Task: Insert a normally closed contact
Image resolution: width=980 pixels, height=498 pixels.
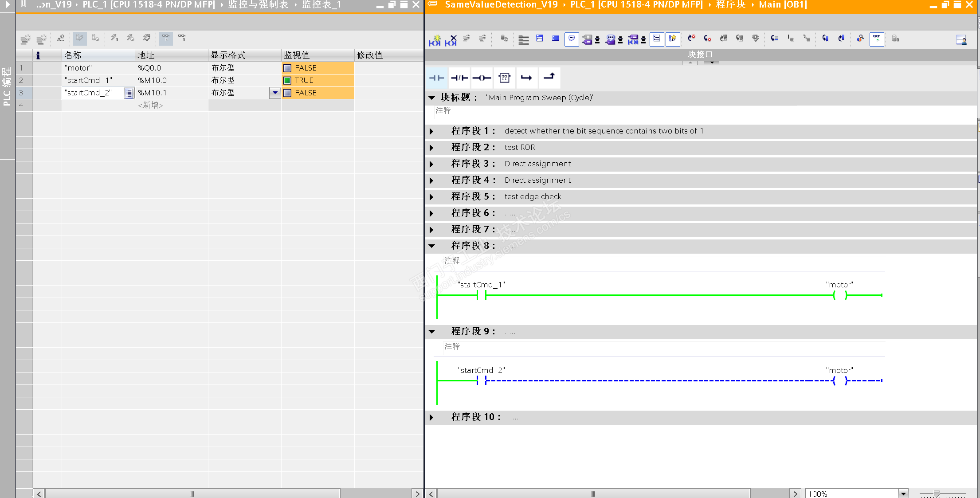Action: [x=459, y=78]
